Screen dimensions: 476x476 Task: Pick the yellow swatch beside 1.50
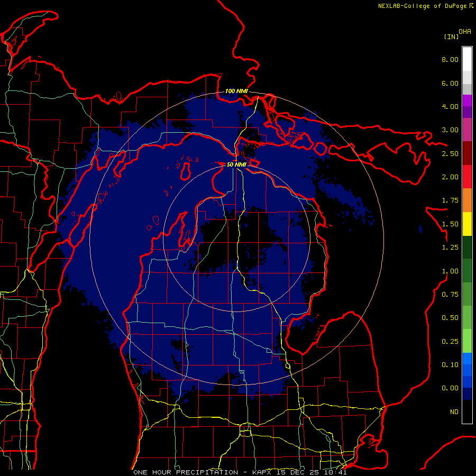coord(467,224)
